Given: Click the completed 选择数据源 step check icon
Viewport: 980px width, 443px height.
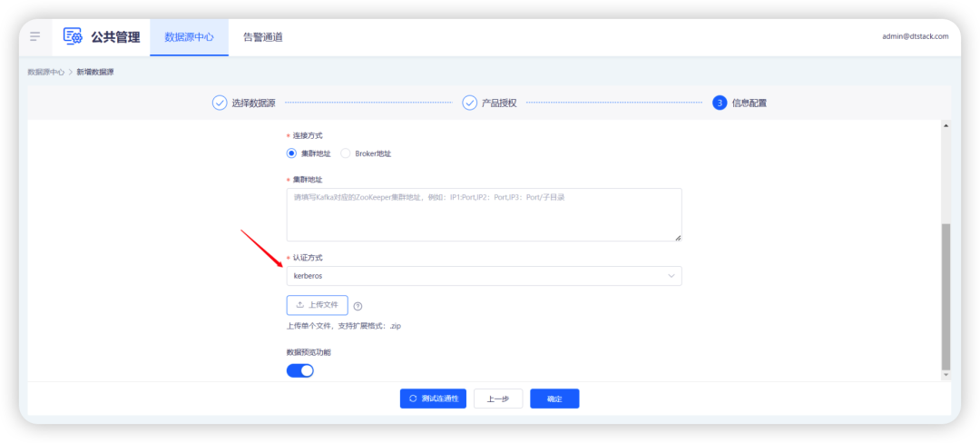Looking at the screenshot, I should click(220, 103).
